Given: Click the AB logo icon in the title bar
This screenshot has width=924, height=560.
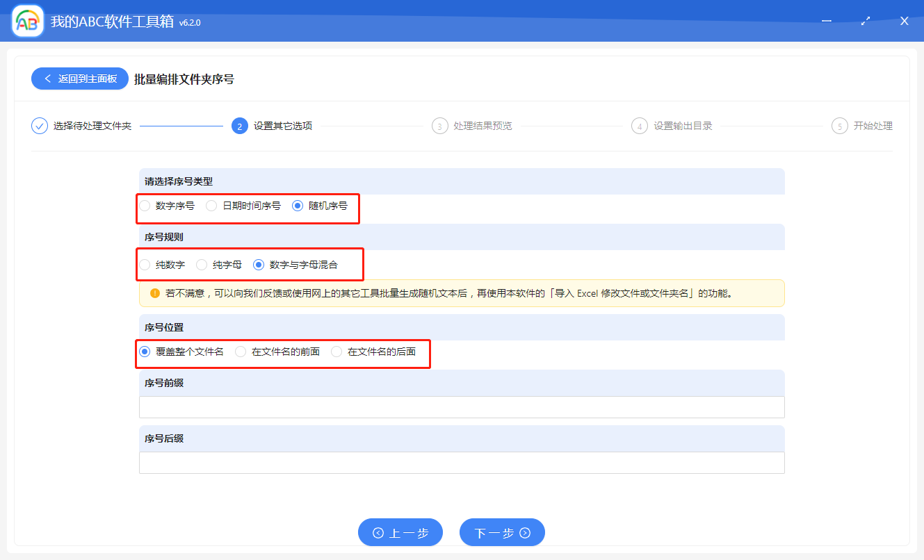Looking at the screenshot, I should 27,21.
